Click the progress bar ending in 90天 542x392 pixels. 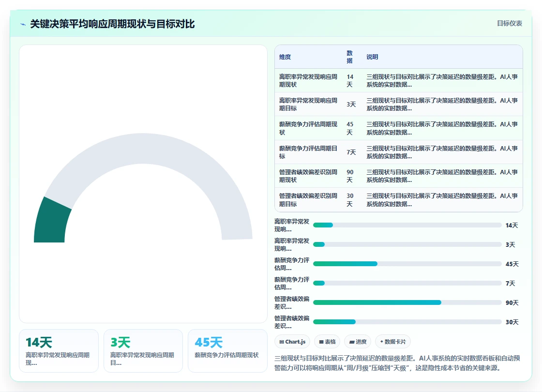click(407, 302)
